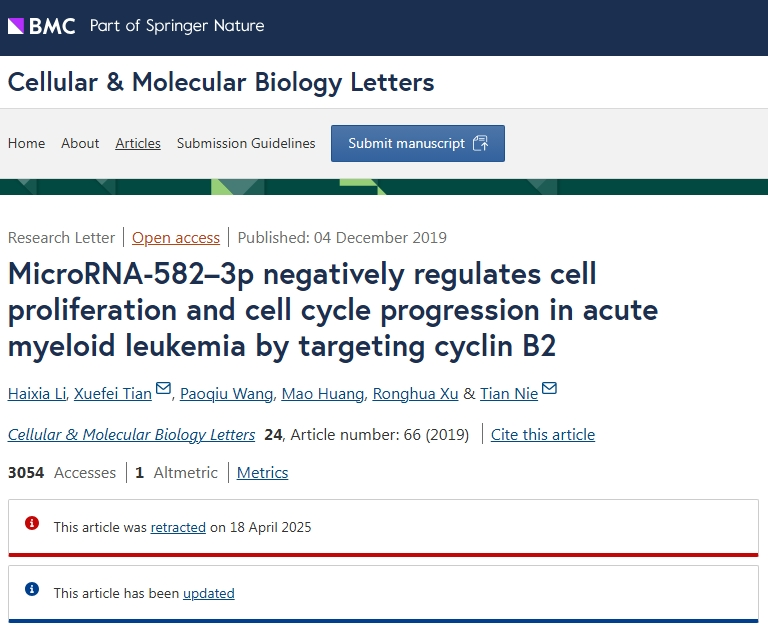
Task: View author Ronghua Xu details
Action: coord(415,394)
